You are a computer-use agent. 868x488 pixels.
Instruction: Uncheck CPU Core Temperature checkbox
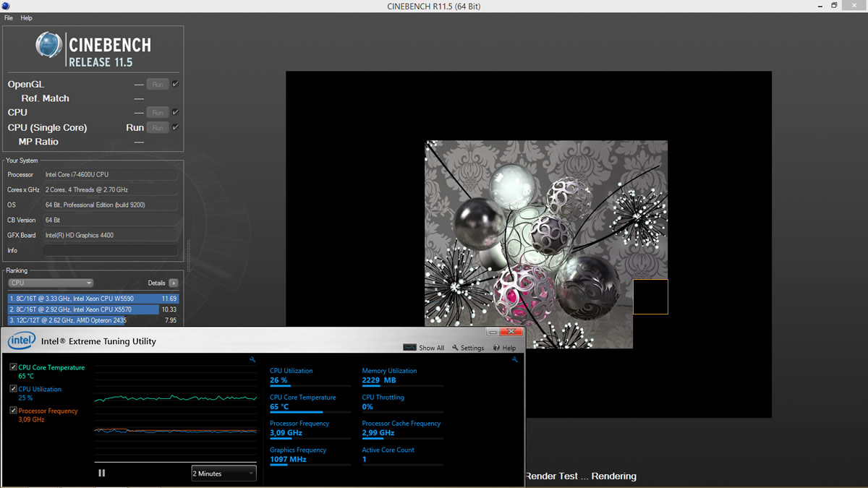click(x=14, y=367)
